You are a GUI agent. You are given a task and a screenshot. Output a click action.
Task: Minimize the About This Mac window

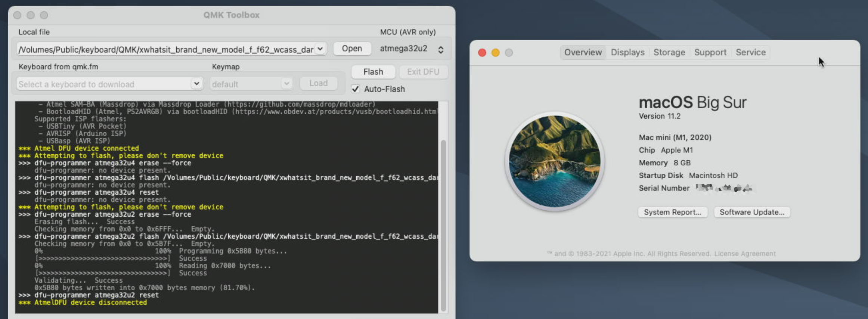[x=496, y=53]
